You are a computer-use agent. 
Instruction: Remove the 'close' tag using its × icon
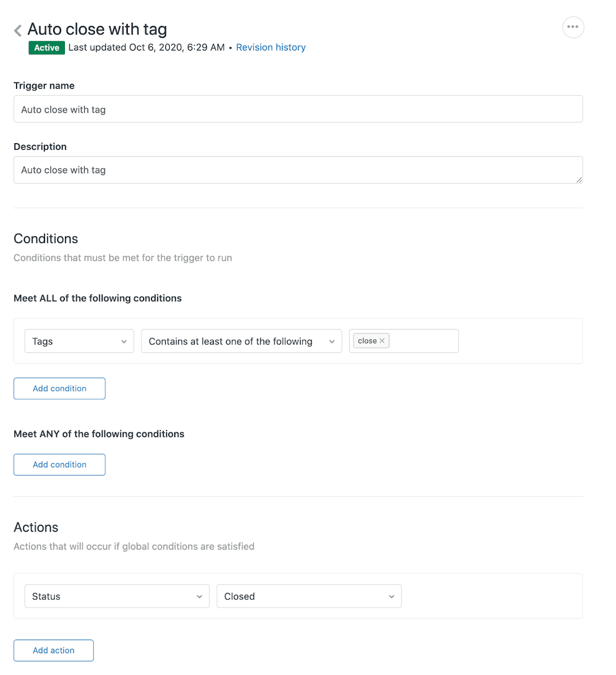pyautogui.click(x=382, y=341)
